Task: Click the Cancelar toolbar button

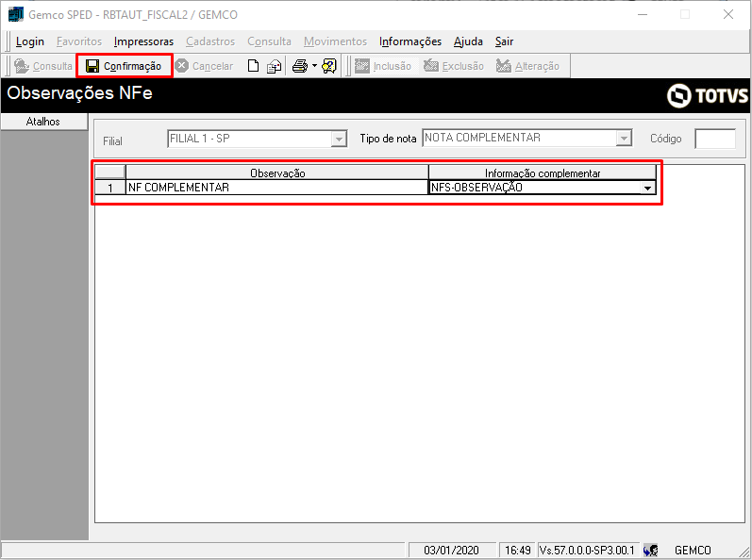Action: [204, 66]
